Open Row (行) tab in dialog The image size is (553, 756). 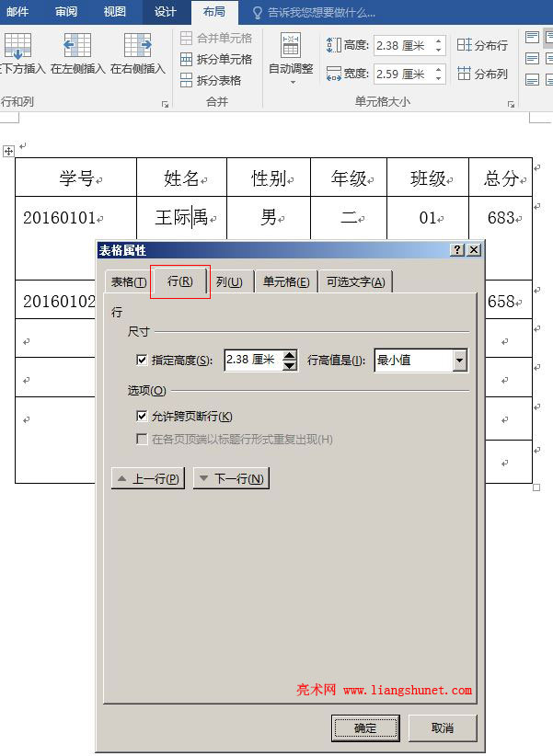pos(180,281)
